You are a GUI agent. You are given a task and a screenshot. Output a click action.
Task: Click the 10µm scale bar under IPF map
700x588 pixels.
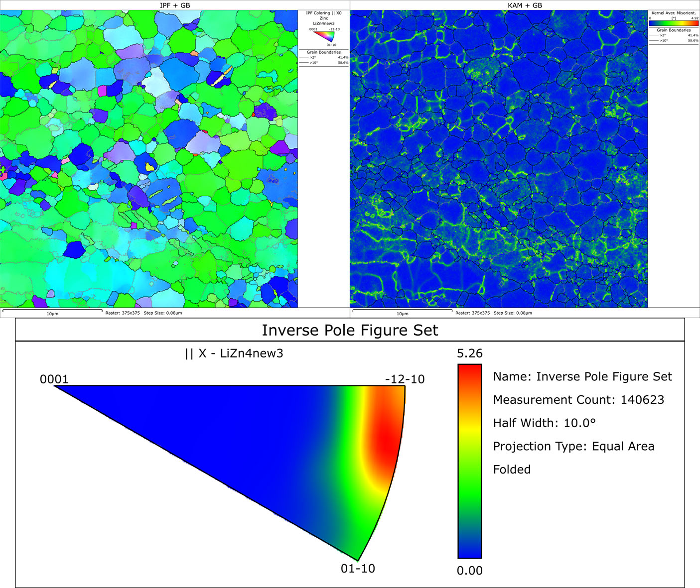(52, 311)
